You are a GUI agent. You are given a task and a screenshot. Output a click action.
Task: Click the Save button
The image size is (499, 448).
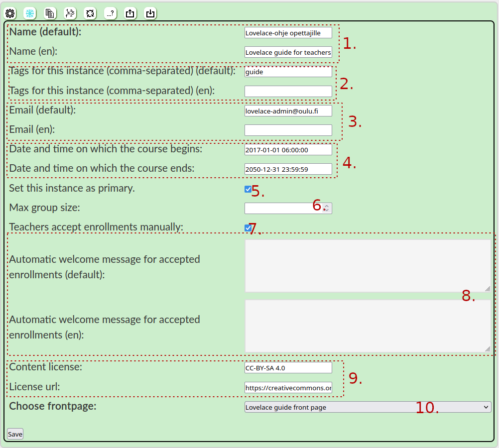pyautogui.click(x=14, y=434)
